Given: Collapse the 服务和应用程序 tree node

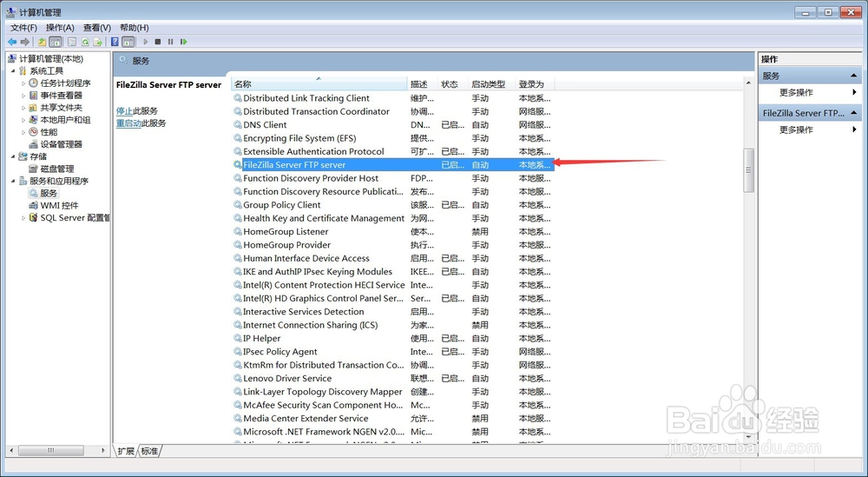Looking at the screenshot, I should point(13,181).
